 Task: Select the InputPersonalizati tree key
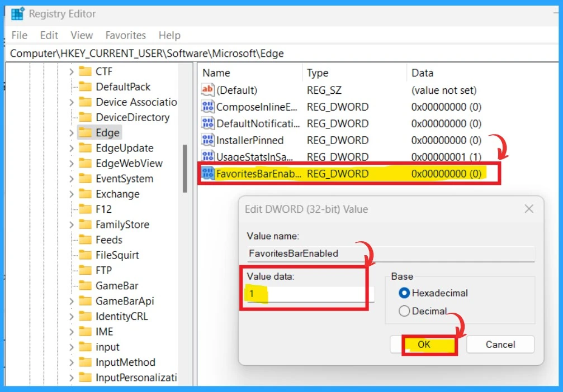[x=136, y=377]
